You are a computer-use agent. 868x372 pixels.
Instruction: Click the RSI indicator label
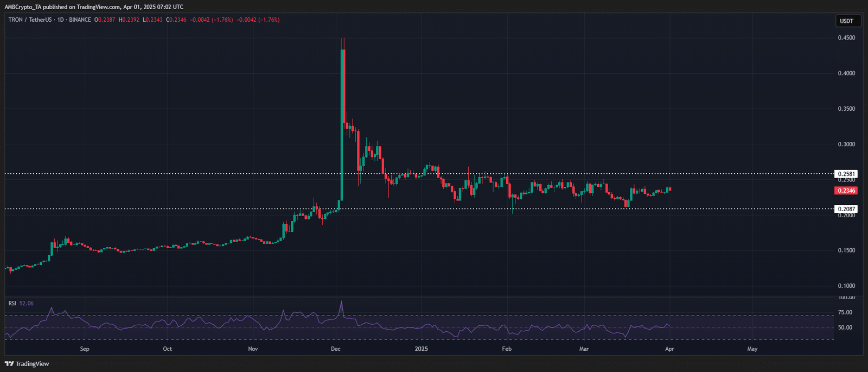(x=12, y=303)
